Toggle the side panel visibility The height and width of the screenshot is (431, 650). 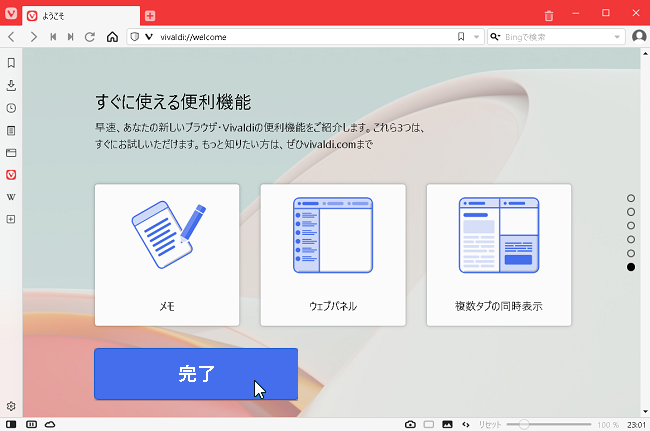11,424
